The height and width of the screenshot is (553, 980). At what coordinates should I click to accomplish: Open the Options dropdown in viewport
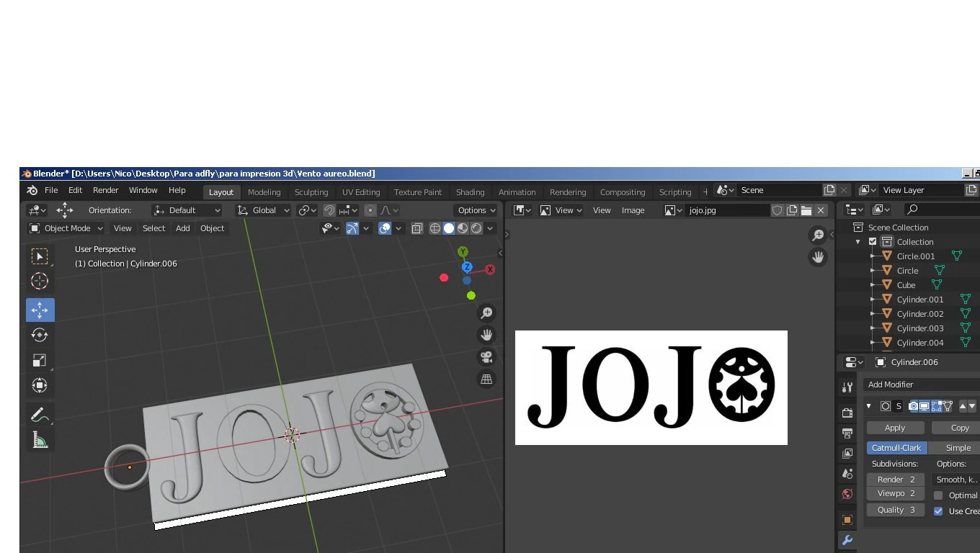pos(477,210)
